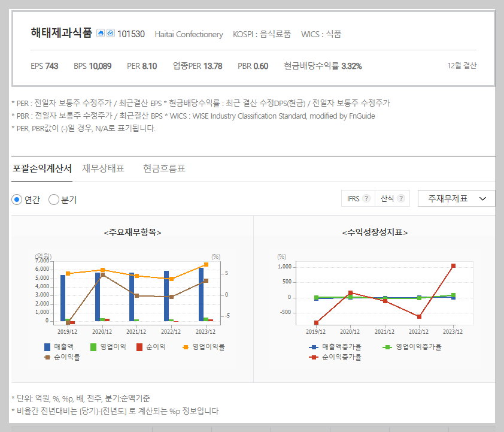Click the 2023/12 매출액 bar

[x=201, y=294]
